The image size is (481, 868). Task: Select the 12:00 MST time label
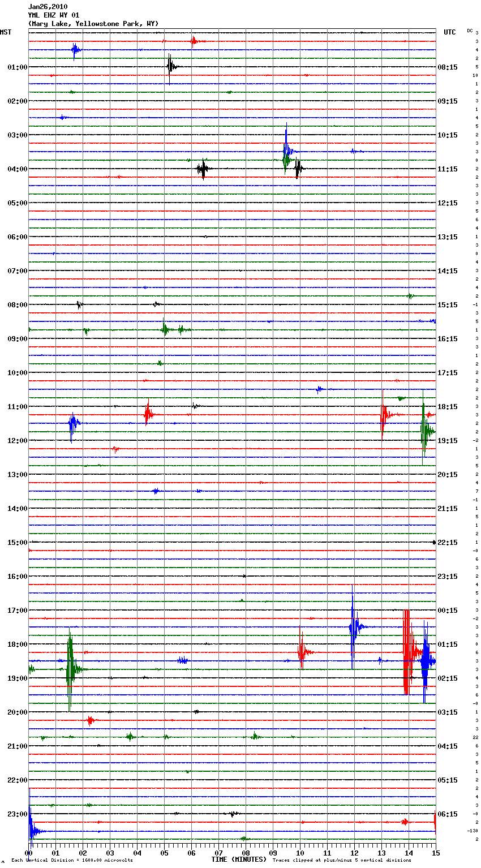click(17, 441)
